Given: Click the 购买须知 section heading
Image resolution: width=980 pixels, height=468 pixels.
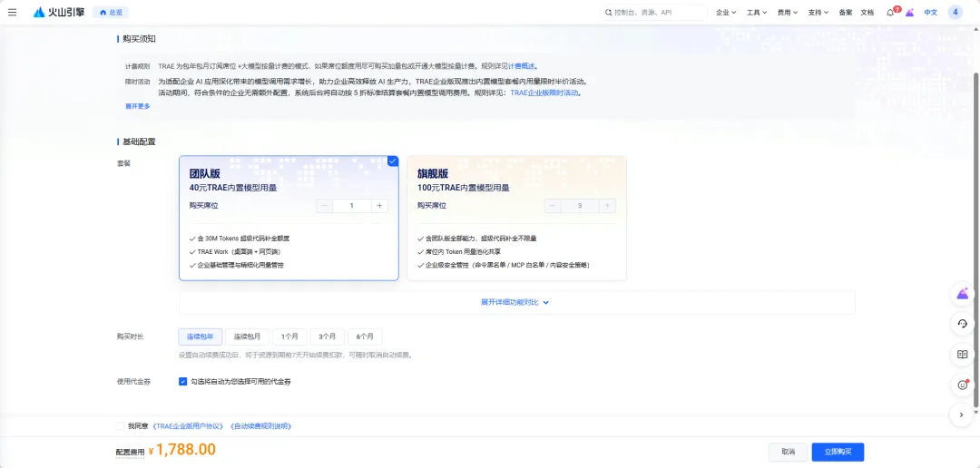Looking at the screenshot, I should (x=139, y=39).
